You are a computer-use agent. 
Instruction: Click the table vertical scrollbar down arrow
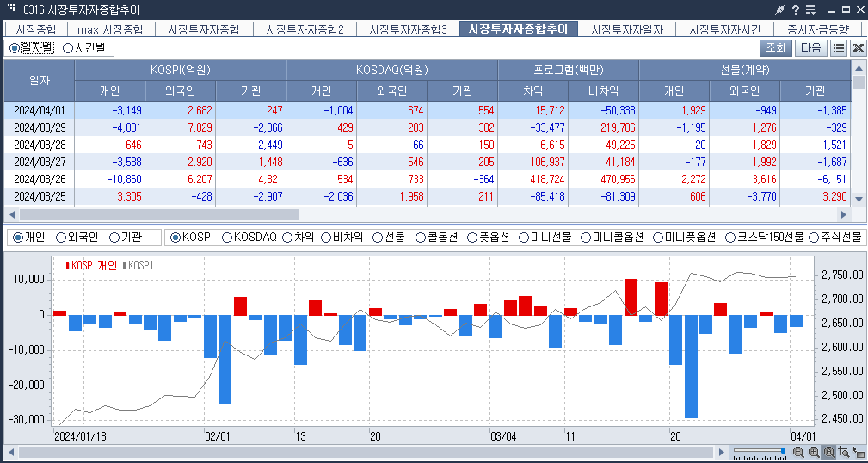pyautogui.click(x=859, y=199)
